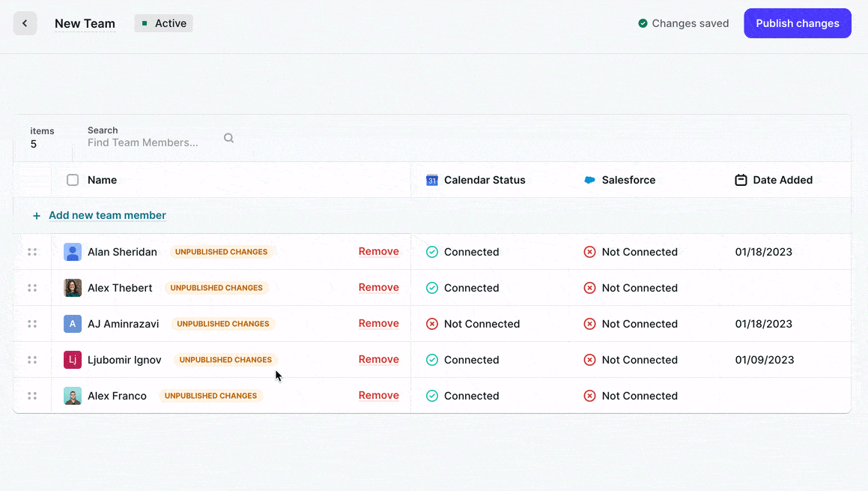Click AJ Aminrazavi's letter A avatar
Image resolution: width=868 pixels, height=491 pixels.
(73, 324)
